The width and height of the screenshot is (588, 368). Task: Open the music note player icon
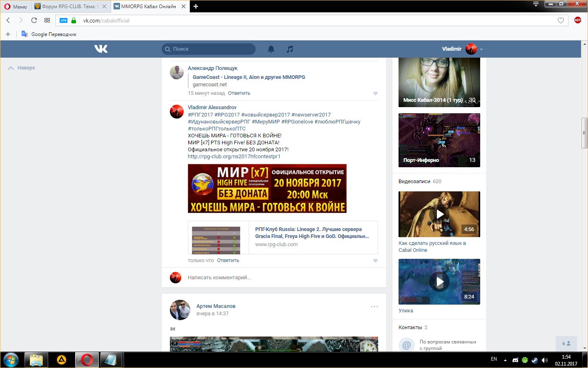click(x=290, y=49)
